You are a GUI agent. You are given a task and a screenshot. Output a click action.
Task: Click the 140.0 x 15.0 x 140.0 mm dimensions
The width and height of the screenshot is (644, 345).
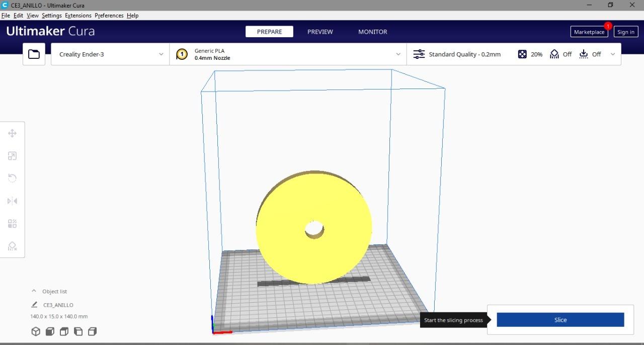click(59, 316)
